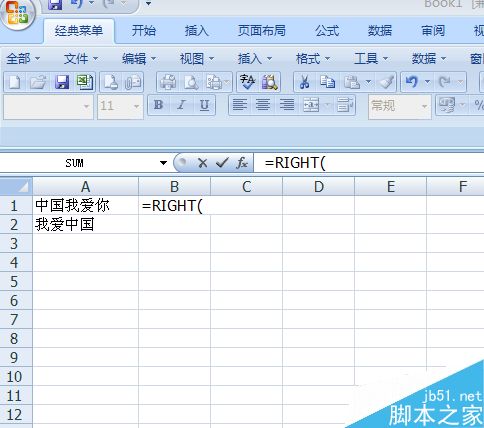Open the font name dropdown

pos(86,107)
